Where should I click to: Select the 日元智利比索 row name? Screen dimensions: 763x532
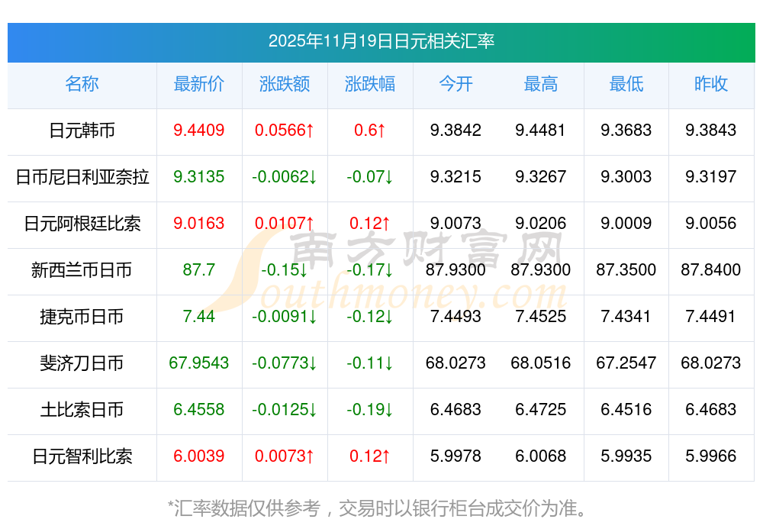pyautogui.click(x=82, y=456)
